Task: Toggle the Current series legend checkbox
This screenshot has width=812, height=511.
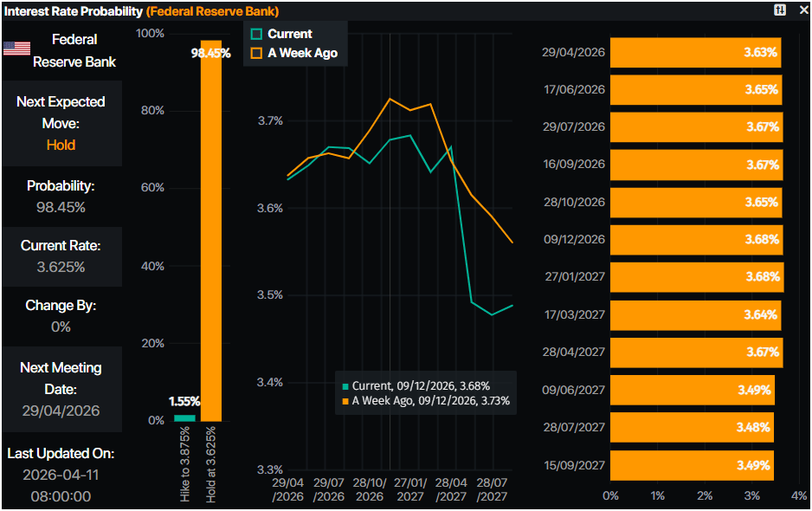Action: [x=256, y=34]
